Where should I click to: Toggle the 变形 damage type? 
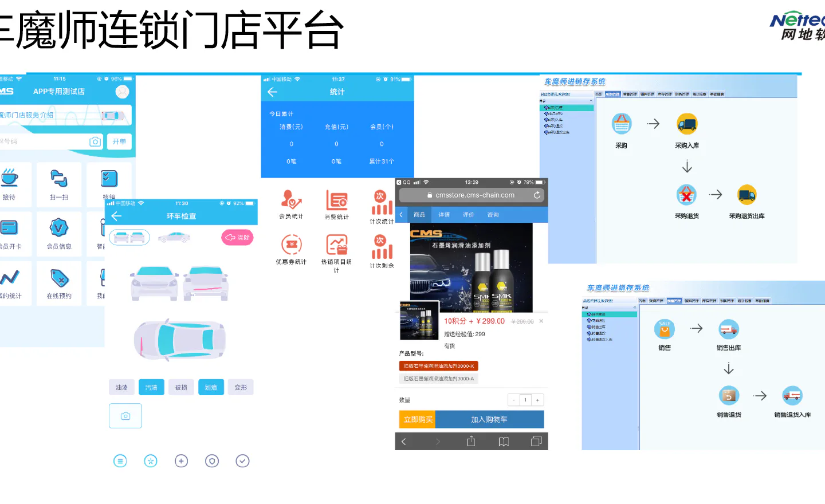tap(241, 387)
